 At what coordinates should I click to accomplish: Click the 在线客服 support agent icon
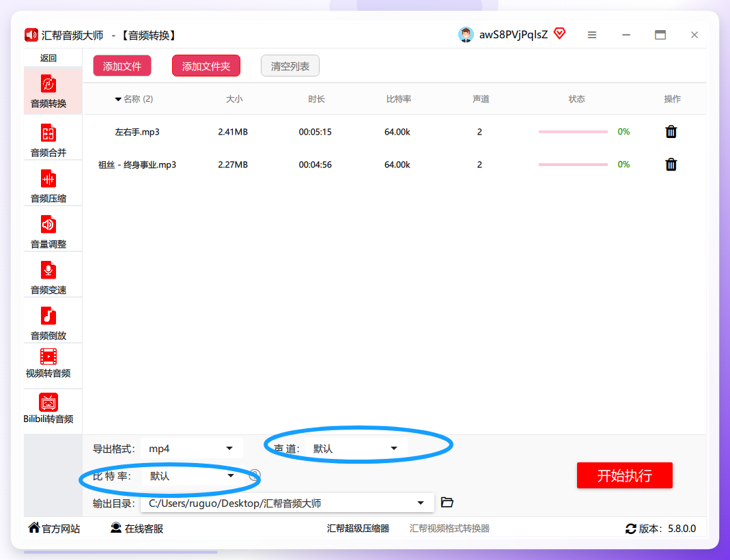(116, 527)
